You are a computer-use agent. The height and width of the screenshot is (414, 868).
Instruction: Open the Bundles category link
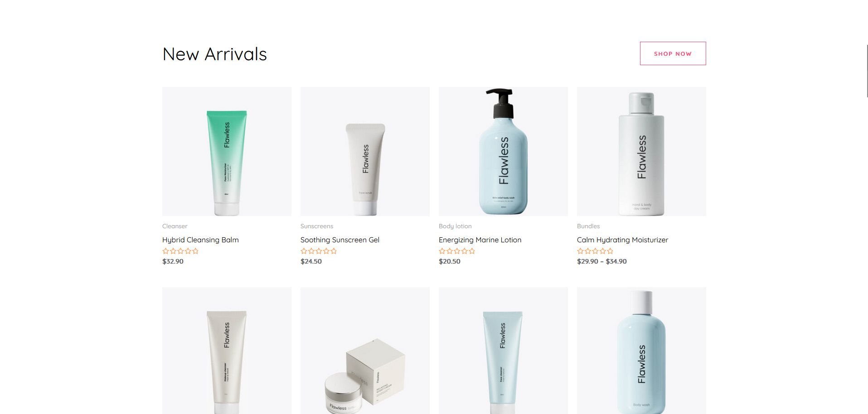588,226
